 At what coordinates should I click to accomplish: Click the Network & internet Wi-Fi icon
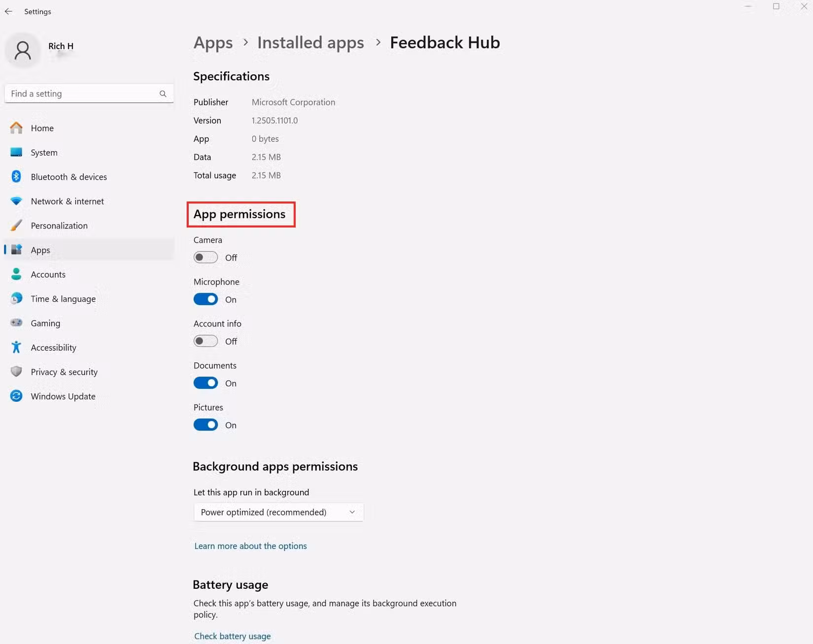coord(16,201)
